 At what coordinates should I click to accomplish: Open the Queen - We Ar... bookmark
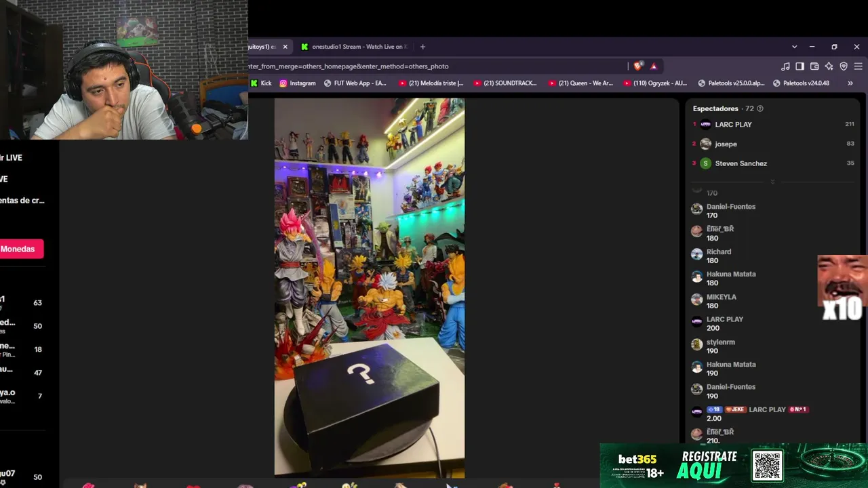pyautogui.click(x=580, y=83)
